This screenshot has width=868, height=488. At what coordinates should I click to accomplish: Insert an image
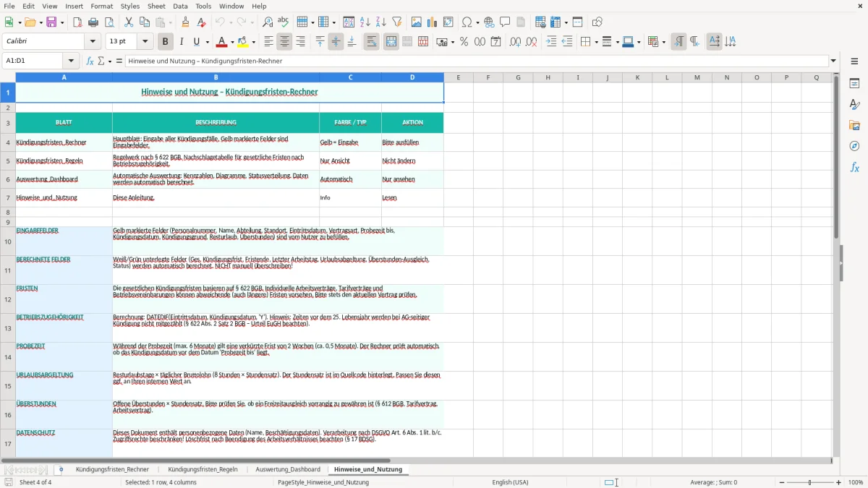(417, 22)
